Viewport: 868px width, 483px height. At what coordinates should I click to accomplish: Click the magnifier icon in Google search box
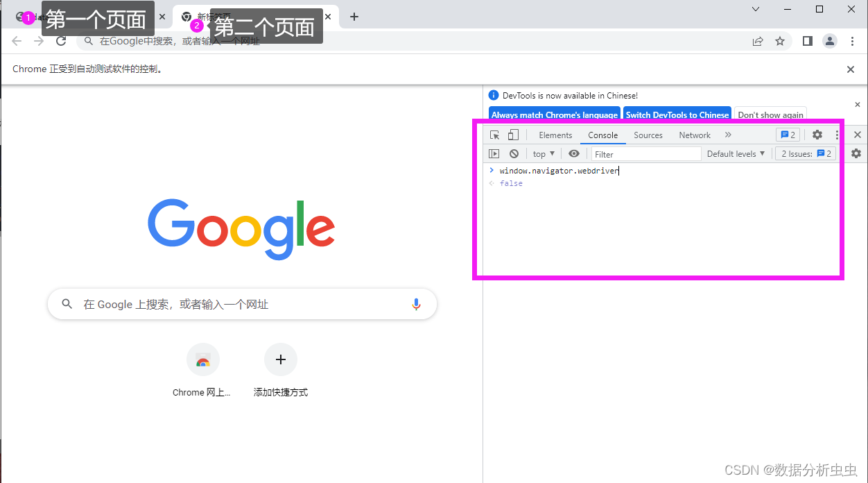(x=67, y=304)
